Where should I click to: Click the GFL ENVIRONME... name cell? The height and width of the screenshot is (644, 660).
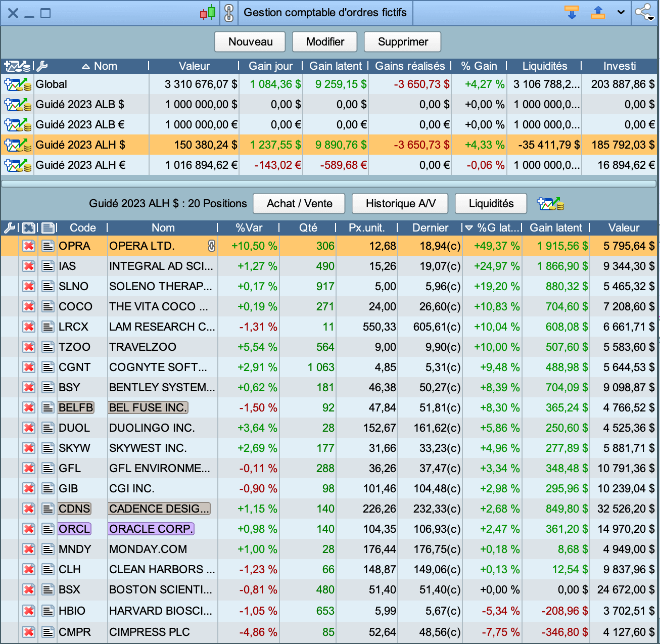pyautogui.click(x=160, y=469)
